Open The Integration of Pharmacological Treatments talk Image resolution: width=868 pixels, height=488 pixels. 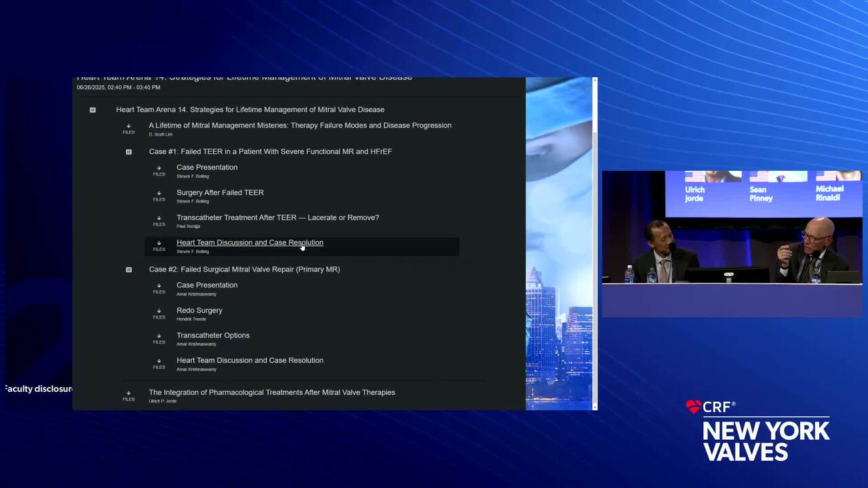tap(272, 392)
